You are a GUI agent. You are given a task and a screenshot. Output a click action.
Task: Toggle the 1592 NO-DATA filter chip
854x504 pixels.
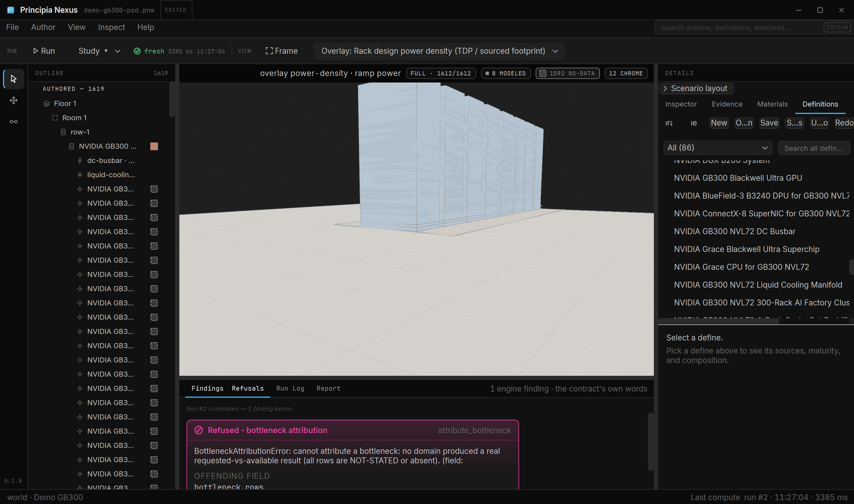click(567, 73)
